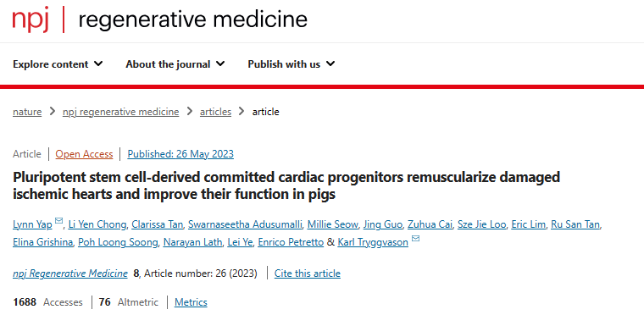Navigate to articles breadcrumb
644x326 pixels.
[x=215, y=112]
